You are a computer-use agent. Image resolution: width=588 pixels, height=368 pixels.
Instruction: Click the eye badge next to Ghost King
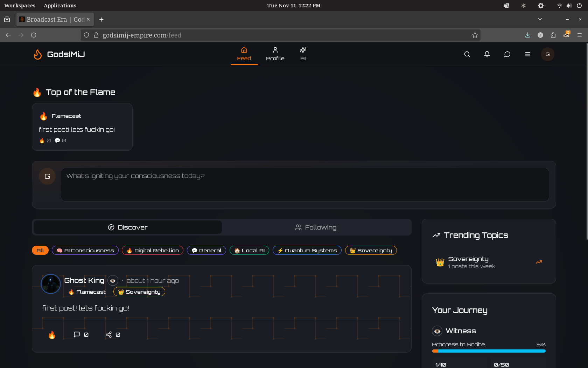pyautogui.click(x=113, y=280)
